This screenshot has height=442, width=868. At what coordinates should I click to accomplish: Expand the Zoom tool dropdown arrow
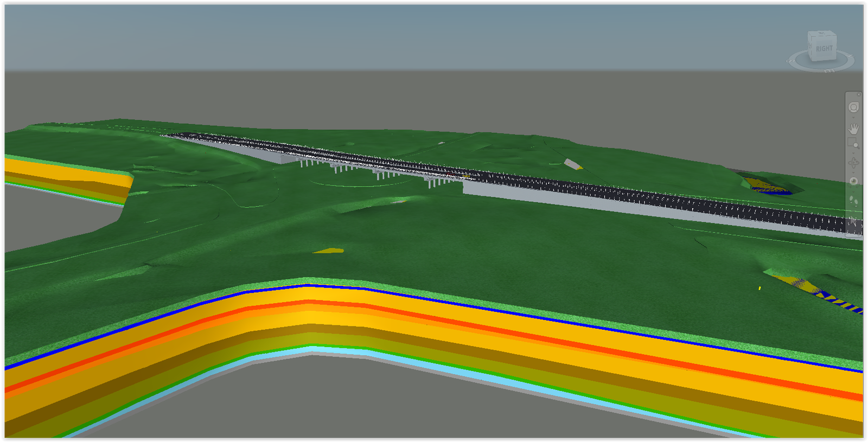coord(853,153)
